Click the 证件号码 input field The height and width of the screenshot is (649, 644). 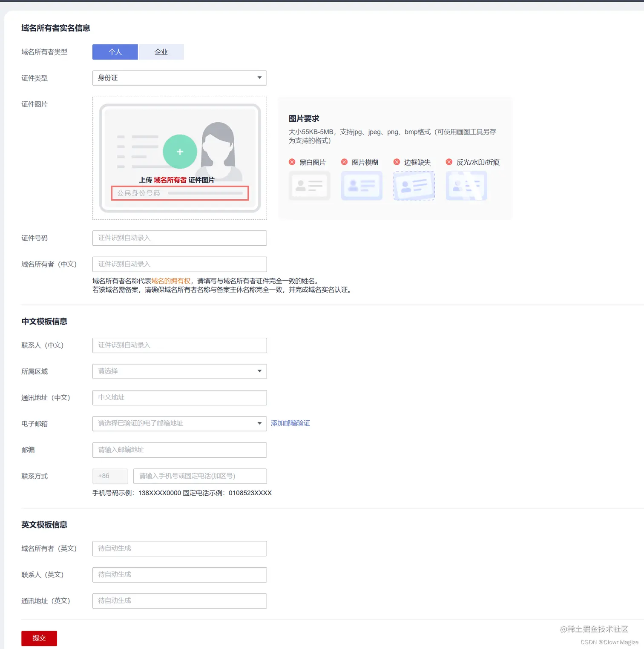coord(179,238)
